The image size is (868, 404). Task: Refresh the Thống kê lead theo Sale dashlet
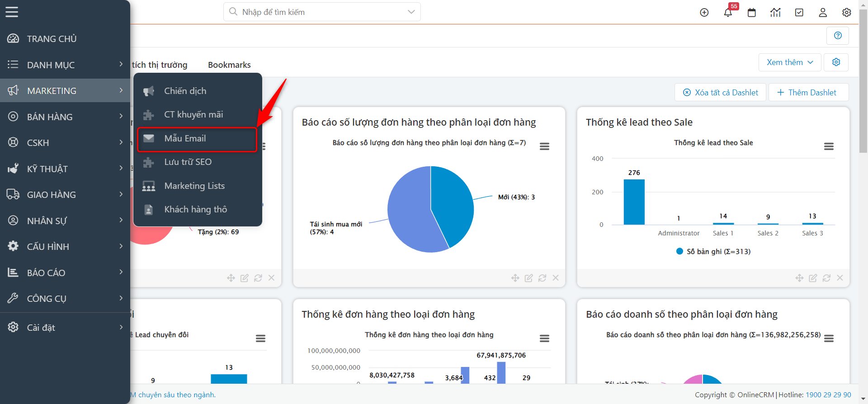(826, 278)
